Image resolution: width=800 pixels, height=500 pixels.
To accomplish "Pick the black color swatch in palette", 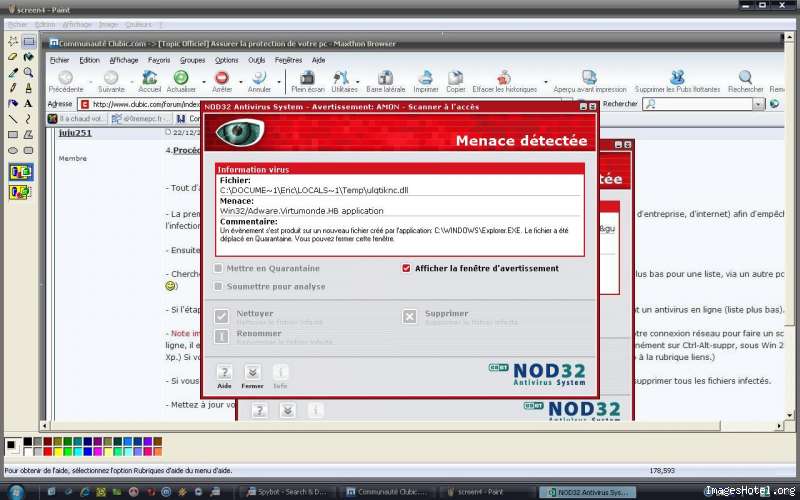I will pos(28,441).
